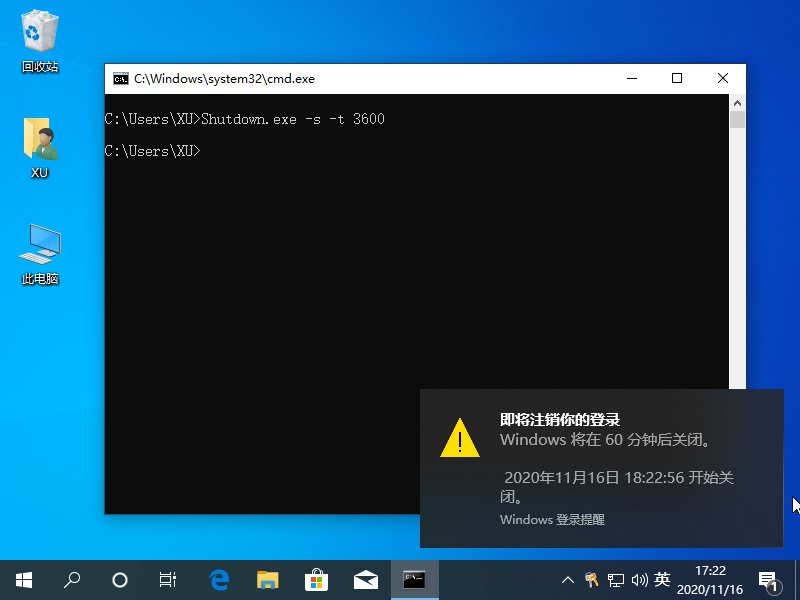Screen dimensions: 800x600
Task: Activate Task View on the taskbar
Action: pos(167,580)
